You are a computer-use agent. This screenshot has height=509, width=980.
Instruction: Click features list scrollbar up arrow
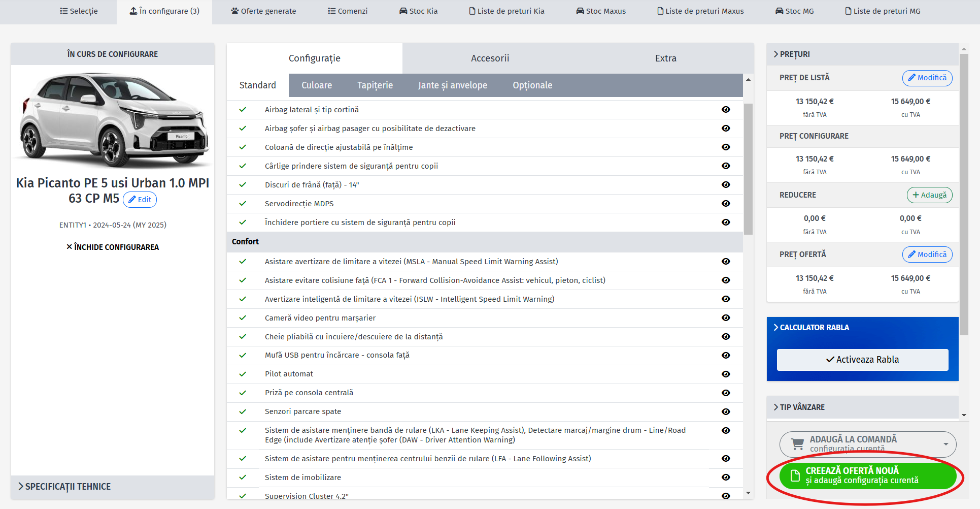(748, 80)
